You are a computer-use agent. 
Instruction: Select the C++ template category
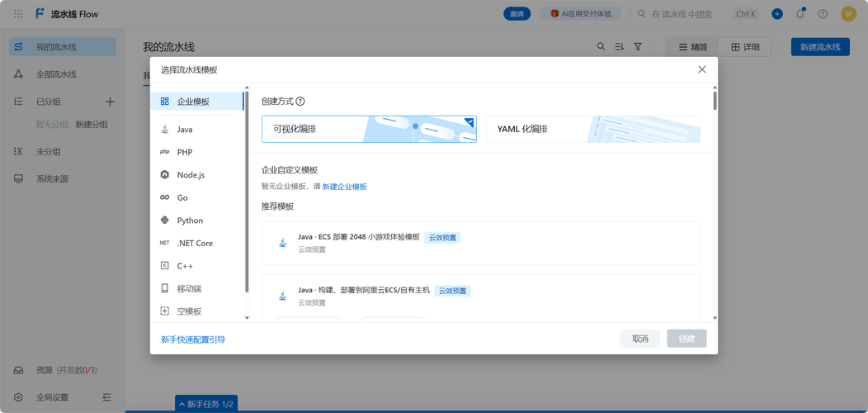tap(196, 265)
